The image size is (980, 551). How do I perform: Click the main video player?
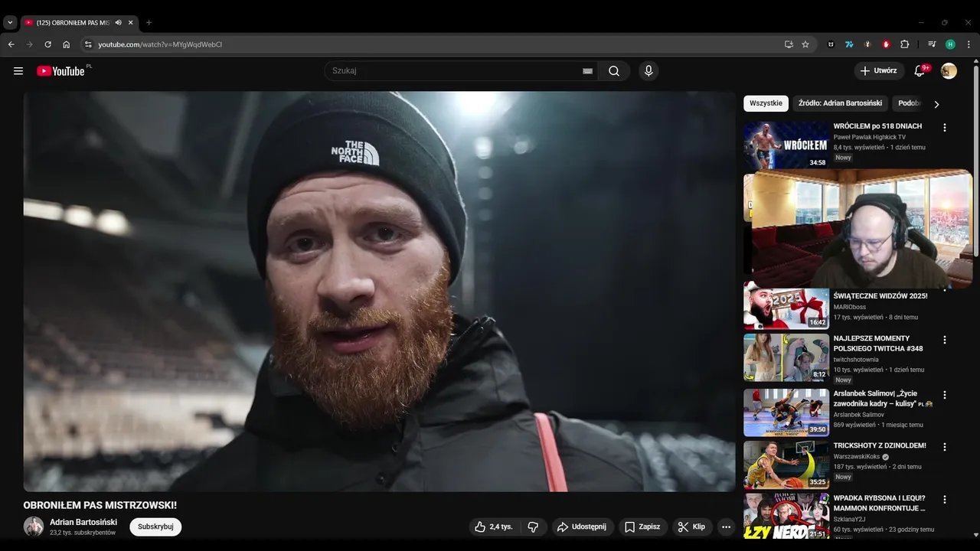coord(379,292)
